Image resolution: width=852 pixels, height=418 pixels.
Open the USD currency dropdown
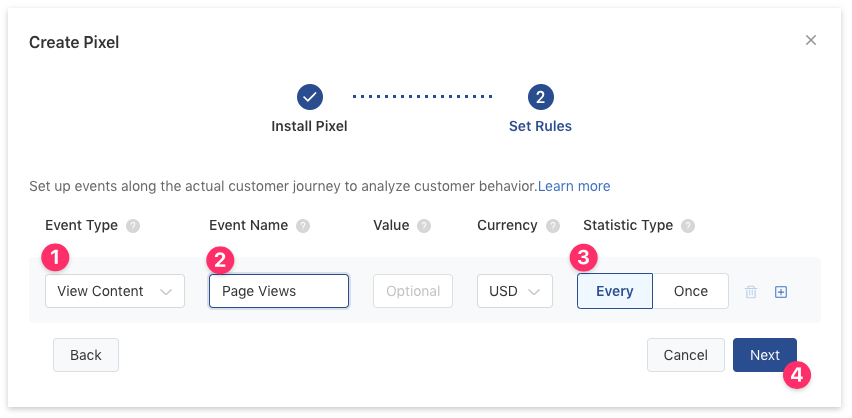click(515, 291)
